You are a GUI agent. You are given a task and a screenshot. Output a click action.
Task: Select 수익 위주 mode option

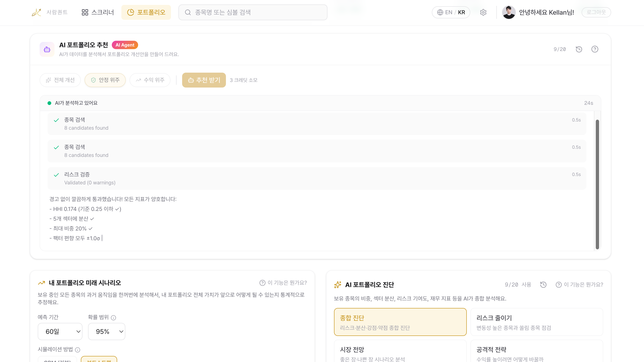pyautogui.click(x=150, y=80)
